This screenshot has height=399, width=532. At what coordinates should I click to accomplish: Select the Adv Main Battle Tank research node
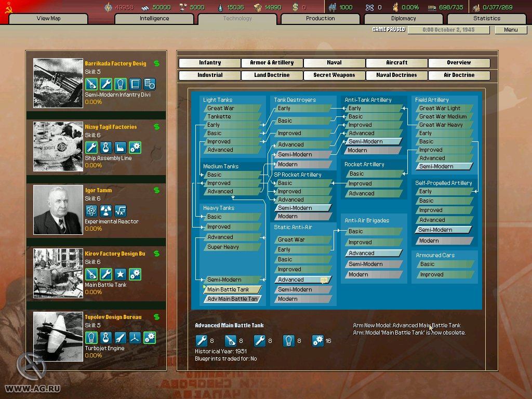click(232, 299)
